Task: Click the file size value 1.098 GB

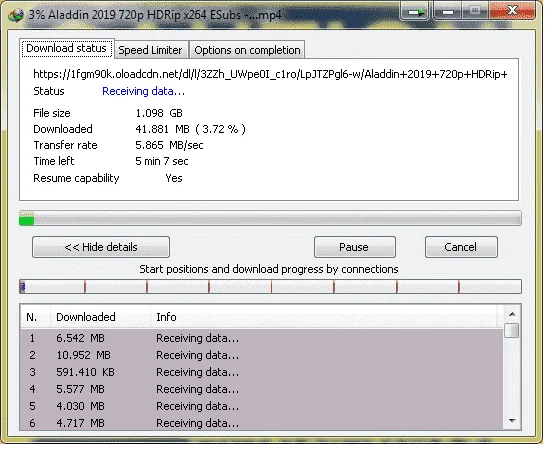Action: (159, 113)
